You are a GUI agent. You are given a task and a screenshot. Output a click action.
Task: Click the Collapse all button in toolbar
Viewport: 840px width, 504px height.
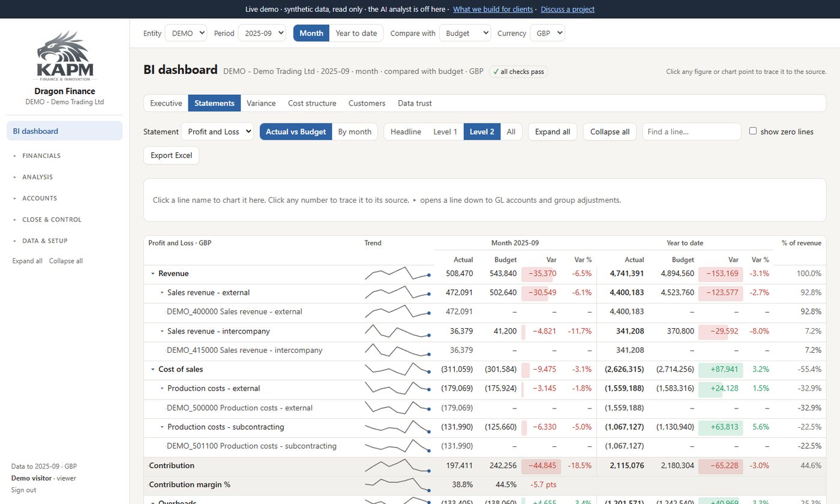tap(610, 131)
